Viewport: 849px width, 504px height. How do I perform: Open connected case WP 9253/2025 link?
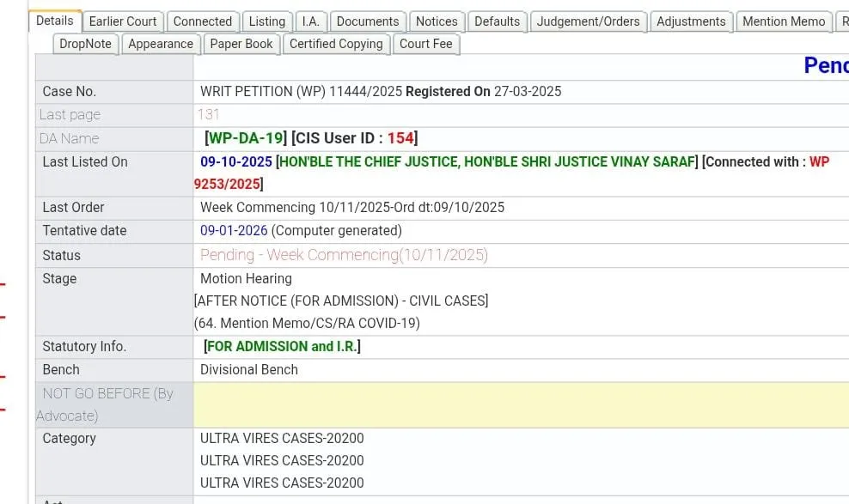pyautogui.click(x=228, y=184)
